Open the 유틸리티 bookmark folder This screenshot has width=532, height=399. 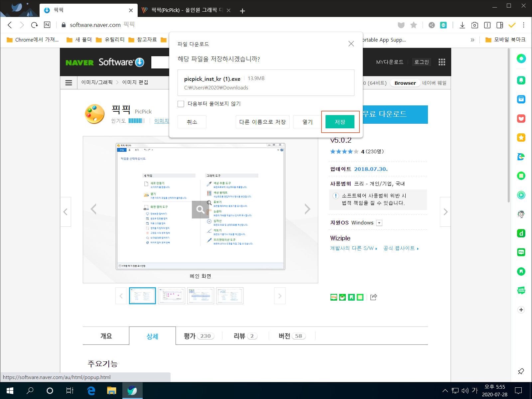tap(110, 40)
